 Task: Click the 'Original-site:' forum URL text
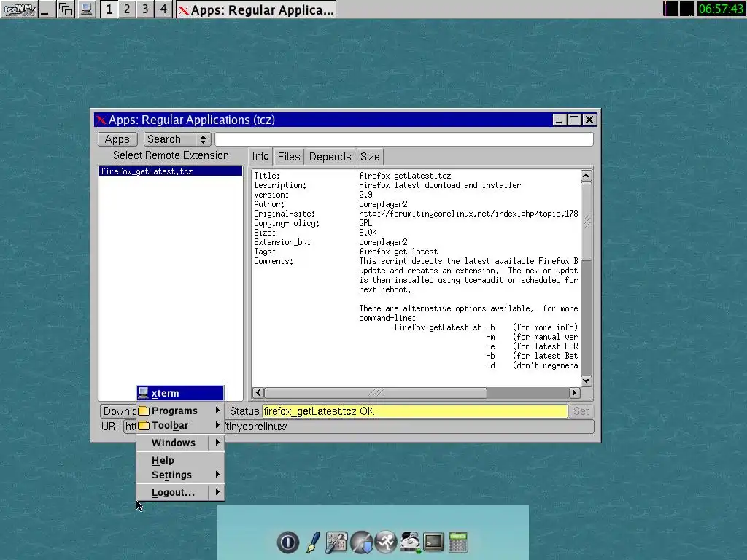point(468,214)
